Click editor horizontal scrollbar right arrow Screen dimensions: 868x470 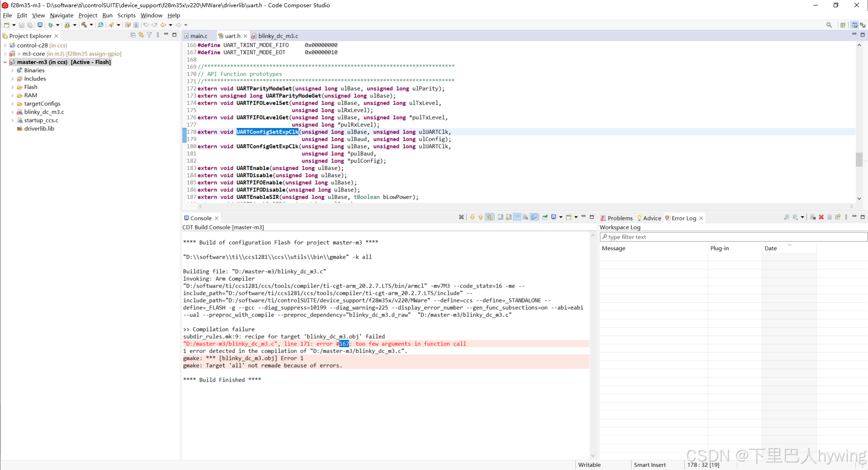point(851,206)
